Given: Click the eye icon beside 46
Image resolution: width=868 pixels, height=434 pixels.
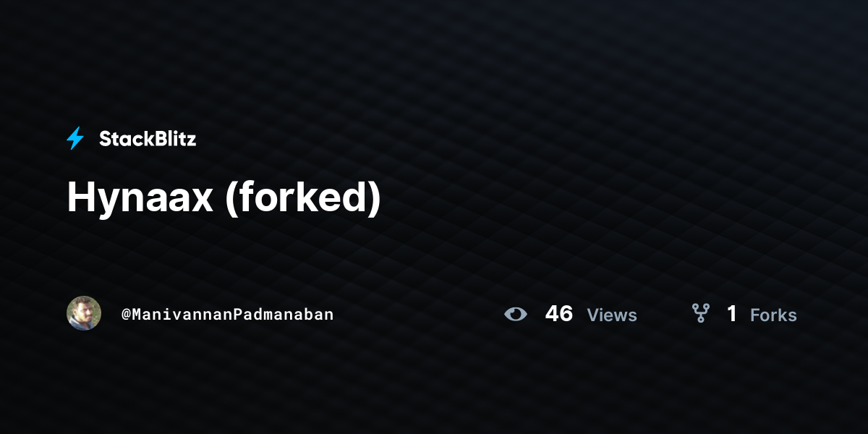Looking at the screenshot, I should coord(516,314).
